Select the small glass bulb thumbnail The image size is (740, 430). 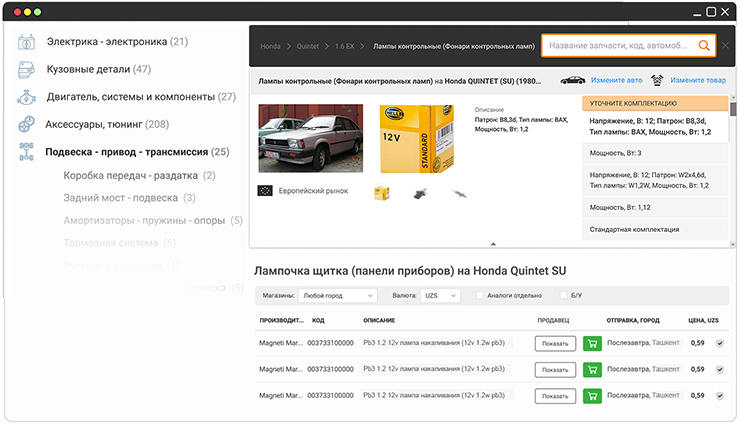(459, 193)
